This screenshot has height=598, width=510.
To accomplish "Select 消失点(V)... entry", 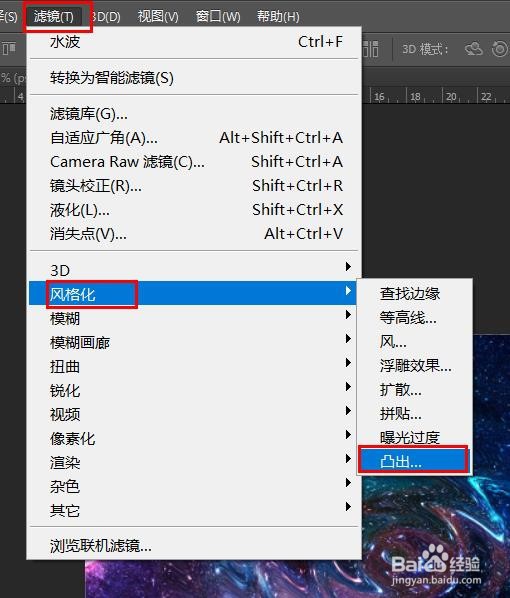I will tap(194, 234).
